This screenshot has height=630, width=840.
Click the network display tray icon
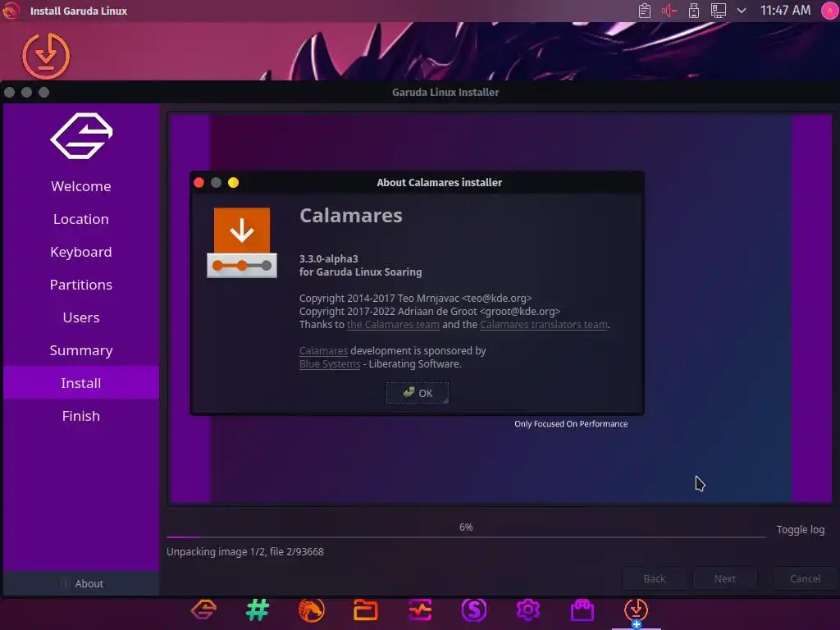[719, 11]
